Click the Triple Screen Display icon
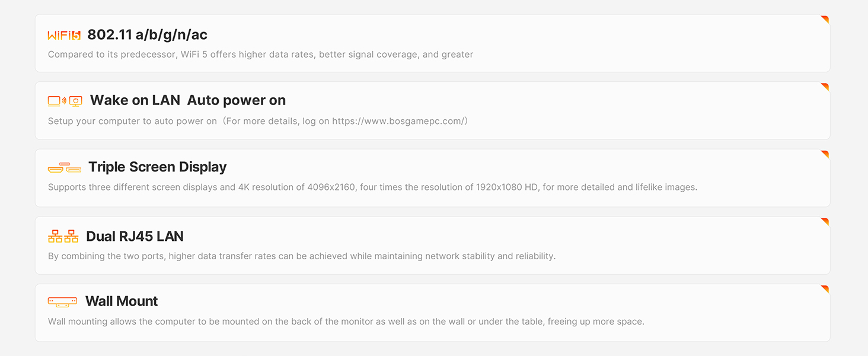The width and height of the screenshot is (868, 356). pos(64,167)
